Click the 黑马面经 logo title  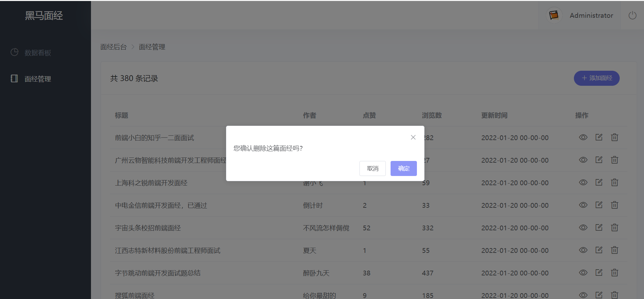[44, 15]
